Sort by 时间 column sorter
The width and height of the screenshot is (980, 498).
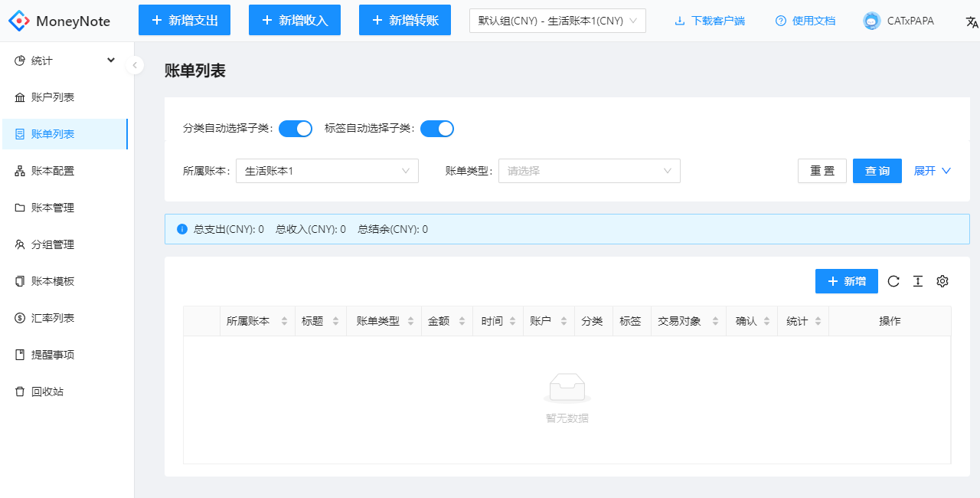513,322
